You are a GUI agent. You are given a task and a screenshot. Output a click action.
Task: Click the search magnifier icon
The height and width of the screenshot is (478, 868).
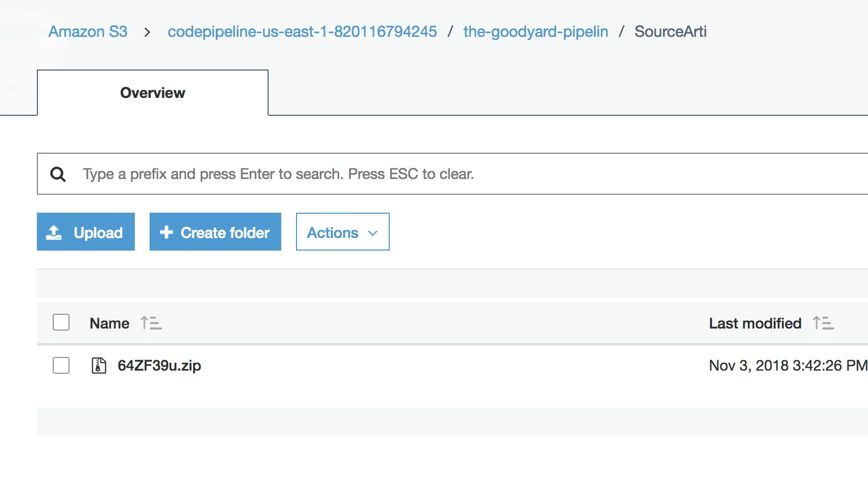click(58, 174)
